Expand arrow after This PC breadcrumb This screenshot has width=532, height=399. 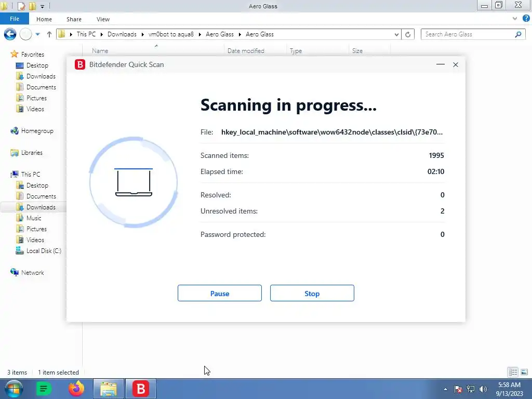click(x=101, y=34)
